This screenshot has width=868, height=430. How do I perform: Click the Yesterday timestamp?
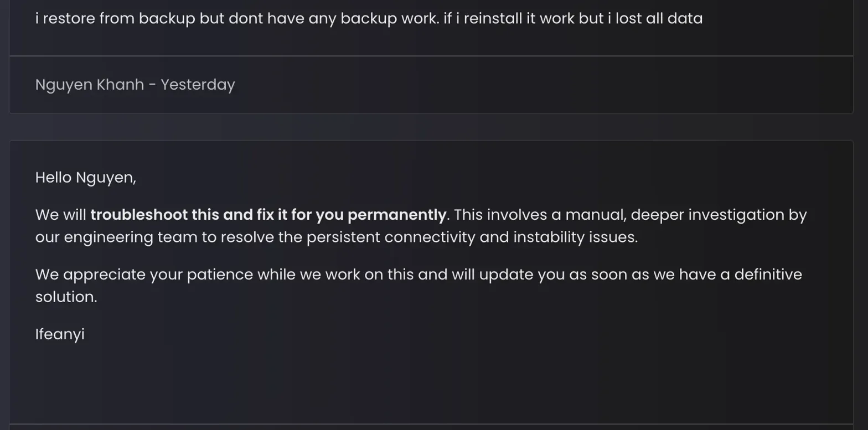pos(198,85)
